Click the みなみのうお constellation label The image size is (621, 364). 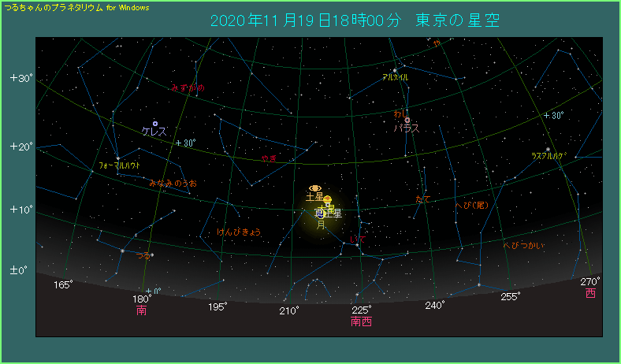pos(173,183)
